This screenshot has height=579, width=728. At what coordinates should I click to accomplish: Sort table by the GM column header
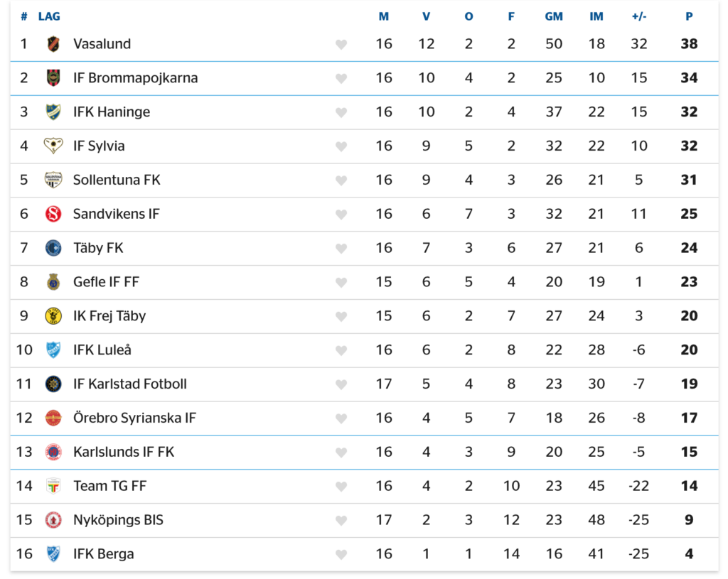pyautogui.click(x=554, y=17)
